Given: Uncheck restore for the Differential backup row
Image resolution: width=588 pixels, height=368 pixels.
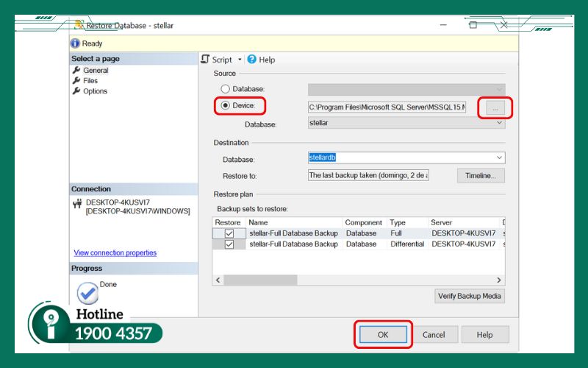Looking at the screenshot, I should tap(229, 244).
